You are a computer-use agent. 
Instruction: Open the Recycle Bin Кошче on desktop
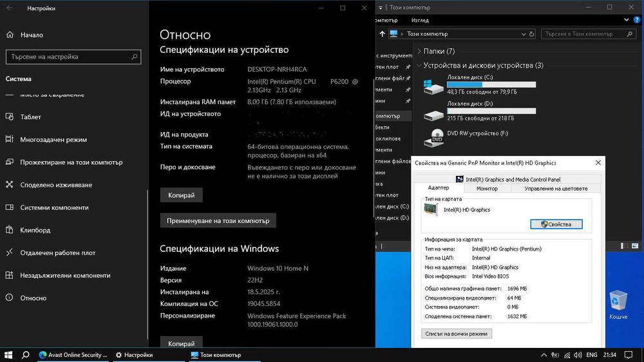click(x=618, y=305)
